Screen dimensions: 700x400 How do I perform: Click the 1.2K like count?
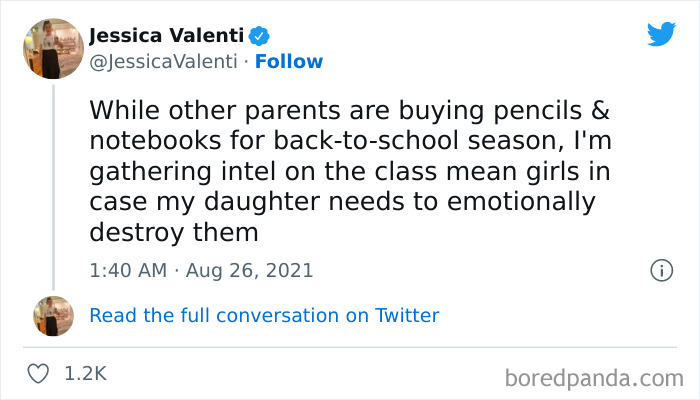[x=85, y=374]
